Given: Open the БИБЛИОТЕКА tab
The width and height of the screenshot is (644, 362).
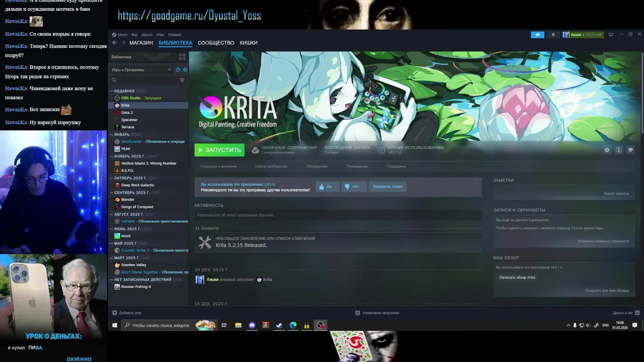Looking at the screenshot, I should click(175, 43).
